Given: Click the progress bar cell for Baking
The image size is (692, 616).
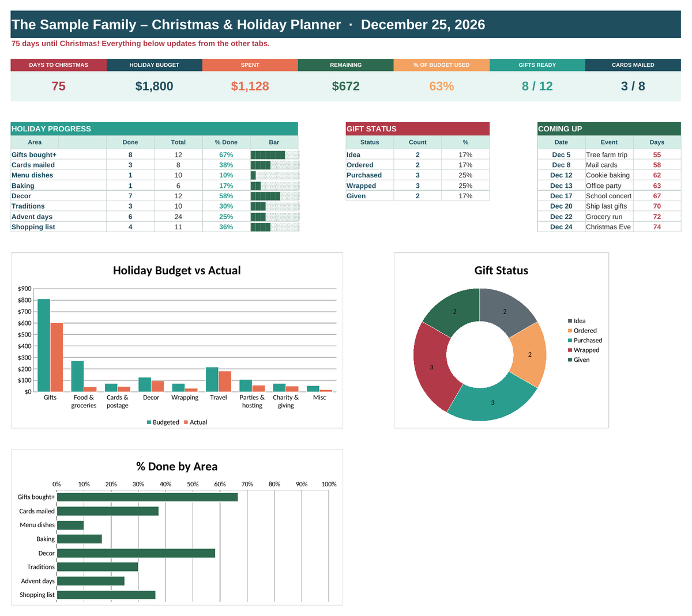Looking at the screenshot, I should point(274,186).
